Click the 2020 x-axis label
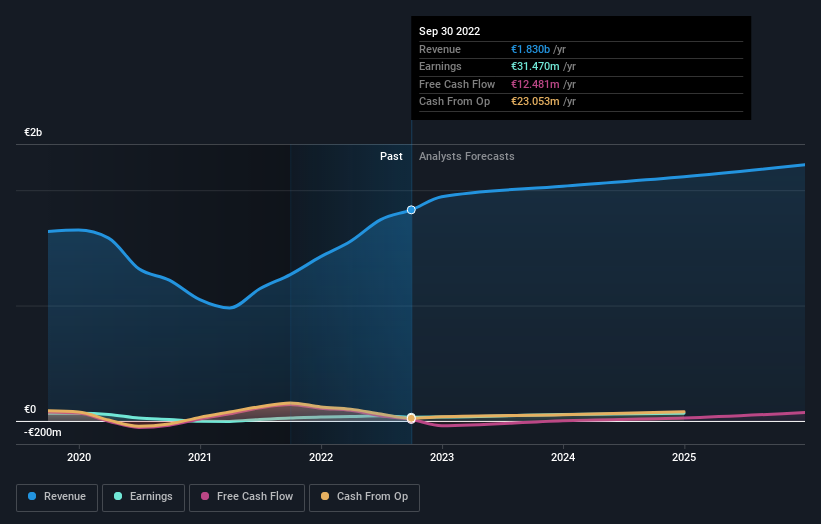The image size is (821, 524). point(79,457)
